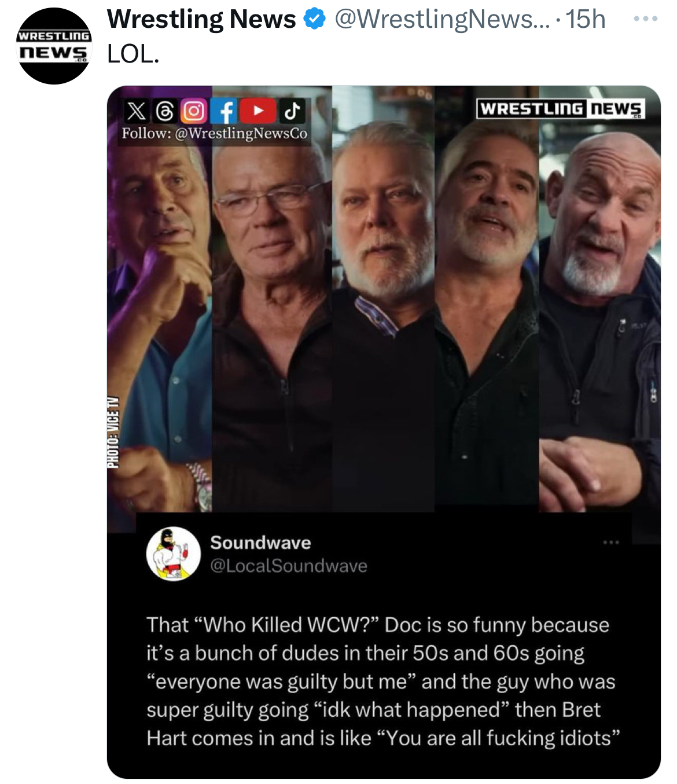Click the TikTok logo in the image
The height and width of the screenshot is (784, 677).
292,111
